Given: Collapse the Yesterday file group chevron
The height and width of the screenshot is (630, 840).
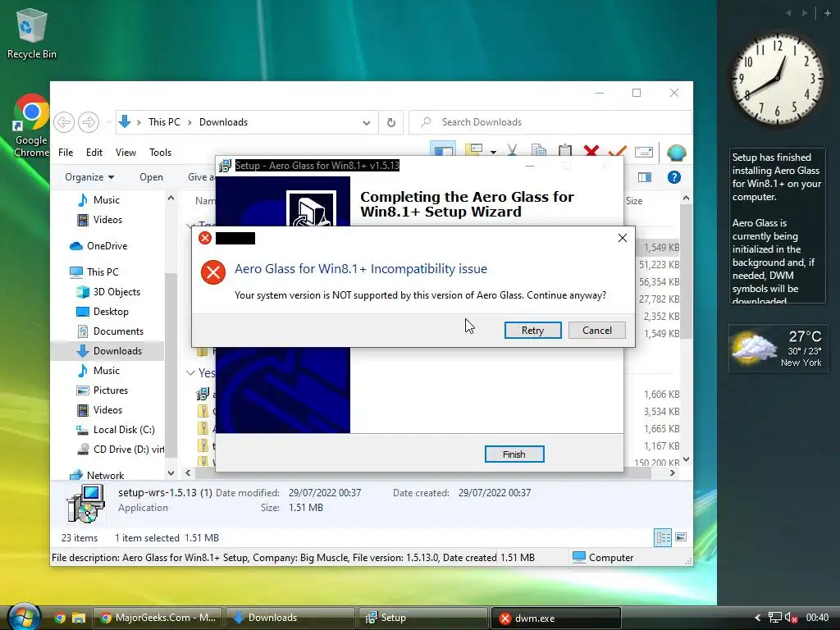Looking at the screenshot, I should [190, 373].
